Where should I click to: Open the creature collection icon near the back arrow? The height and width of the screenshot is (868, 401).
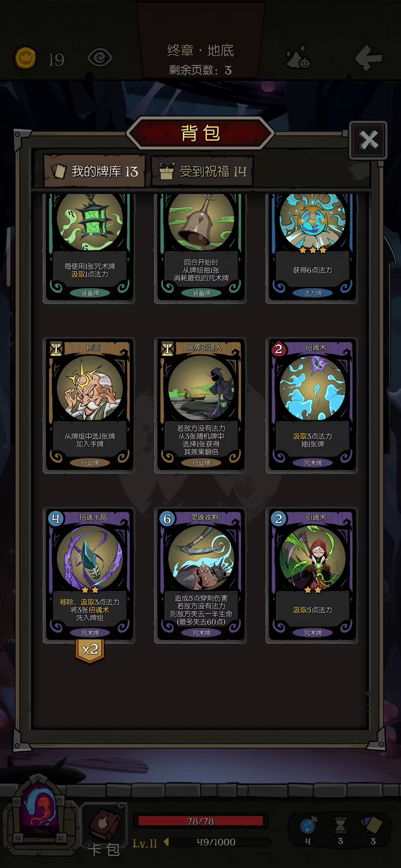coord(298,57)
